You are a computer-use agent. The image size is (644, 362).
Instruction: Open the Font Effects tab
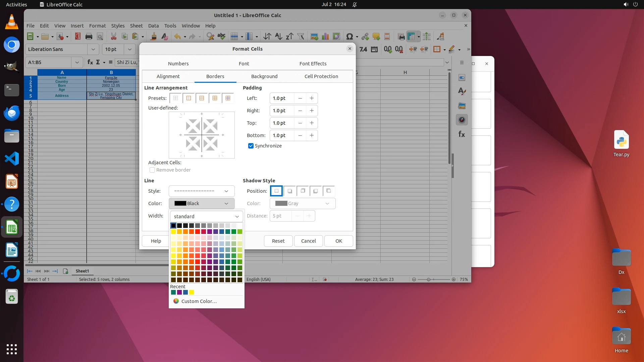[x=313, y=64]
